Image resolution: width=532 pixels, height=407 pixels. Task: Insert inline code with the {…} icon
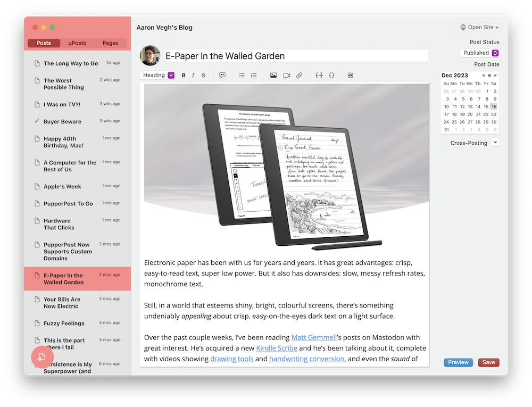pyautogui.click(x=331, y=75)
